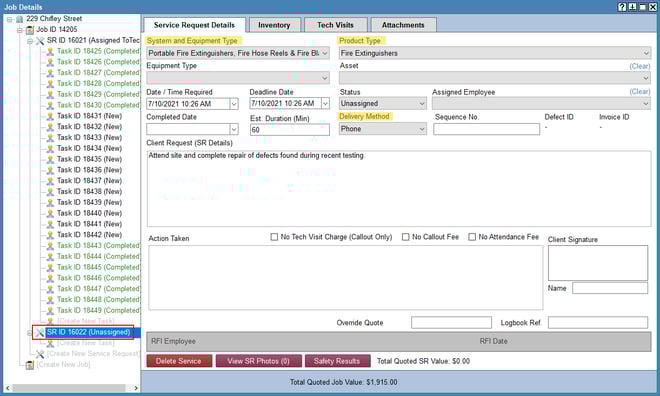
Task: Click the Sequence No. input field
Action: click(486, 129)
